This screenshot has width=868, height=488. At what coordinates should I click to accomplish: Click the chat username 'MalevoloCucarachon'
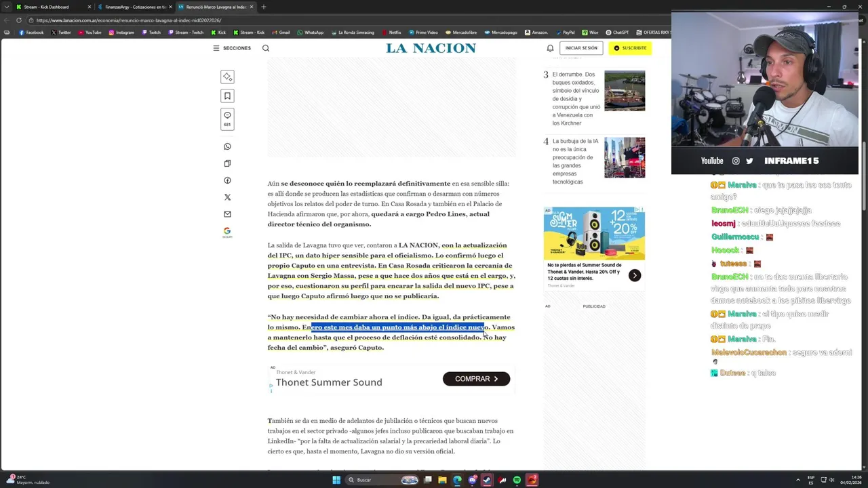pos(749,352)
